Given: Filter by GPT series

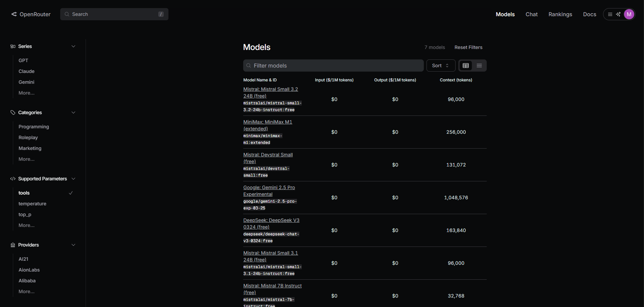Looking at the screenshot, I should 23,60.
